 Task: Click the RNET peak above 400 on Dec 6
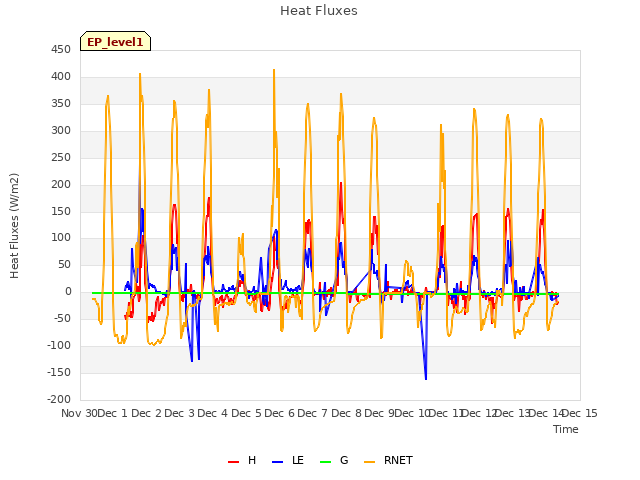pyautogui.click(x=274, y=70)
